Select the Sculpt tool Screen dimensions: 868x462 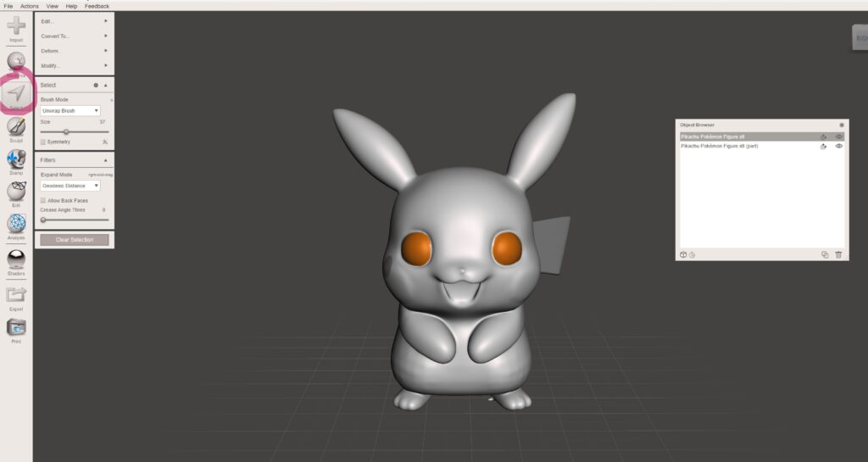[16, 126]
